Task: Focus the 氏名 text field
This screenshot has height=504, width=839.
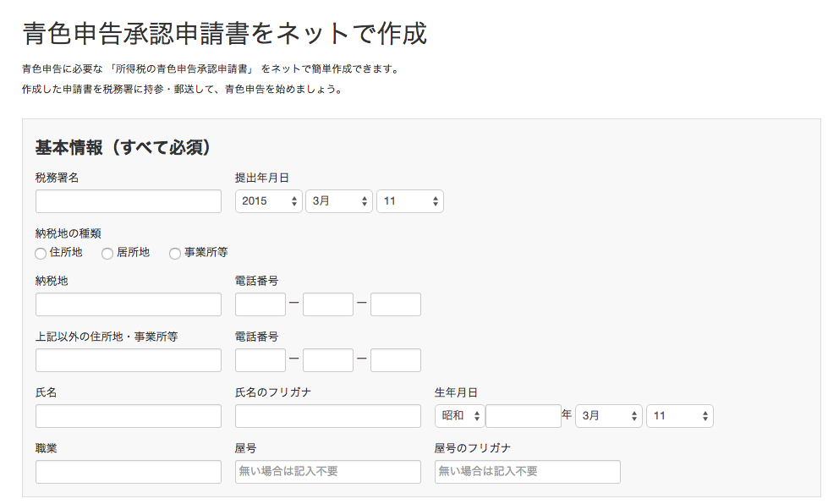Action: coord(129,416)
